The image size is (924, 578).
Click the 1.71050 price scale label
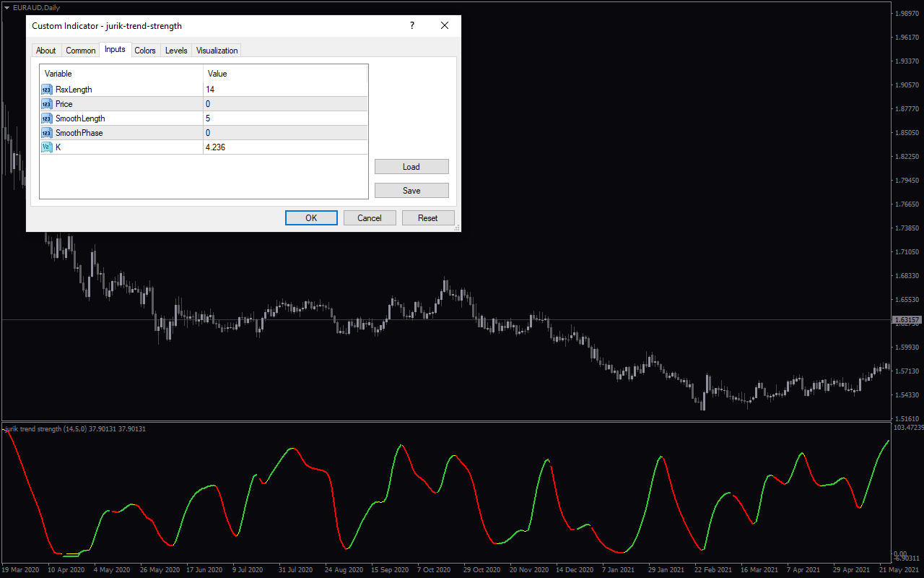(x=907, y=251)
